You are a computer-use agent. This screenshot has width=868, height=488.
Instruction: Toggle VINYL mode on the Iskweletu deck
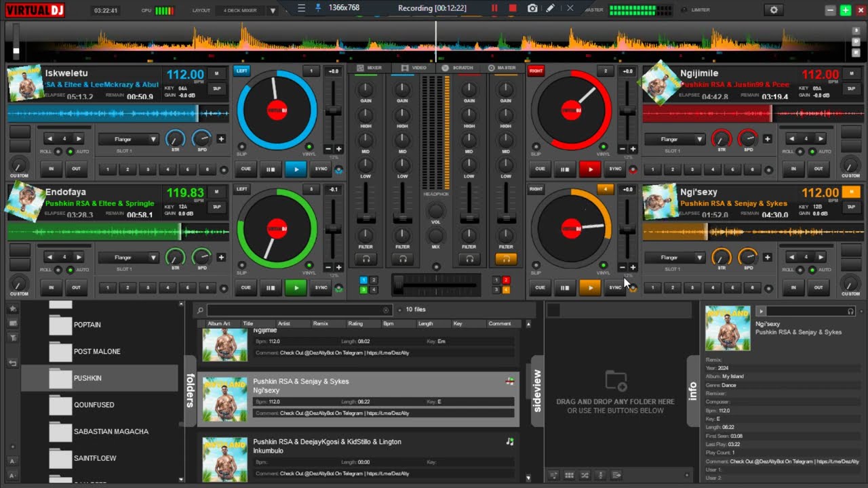tap(309, 146)
